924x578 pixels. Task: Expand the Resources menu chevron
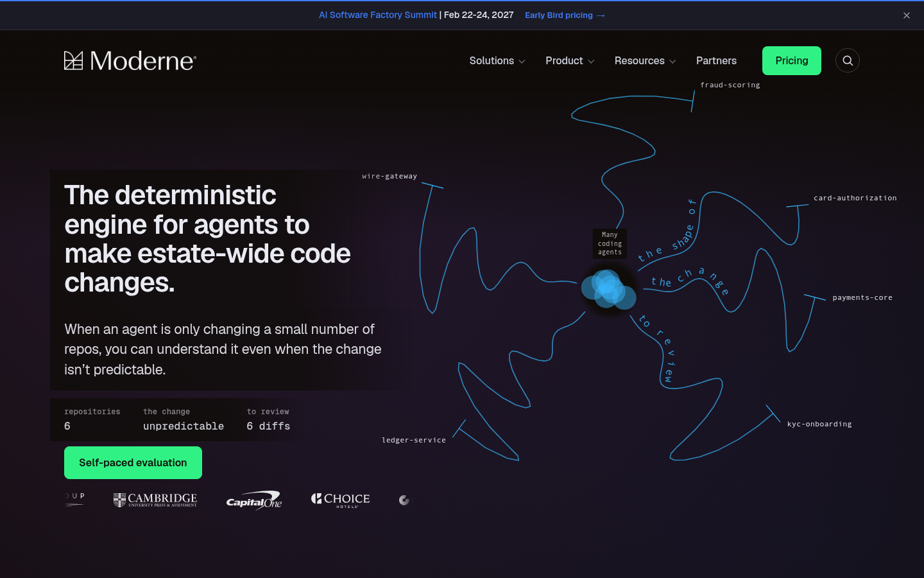click(x=672, y=62)
